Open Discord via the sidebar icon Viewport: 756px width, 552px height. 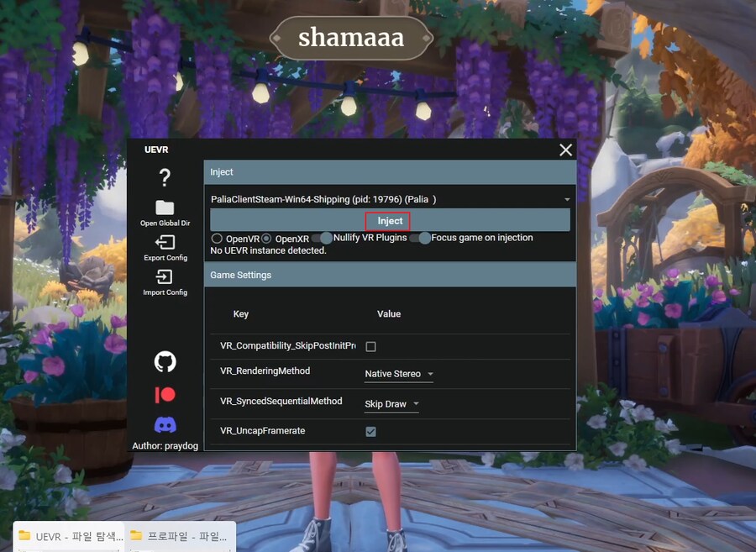165,424
